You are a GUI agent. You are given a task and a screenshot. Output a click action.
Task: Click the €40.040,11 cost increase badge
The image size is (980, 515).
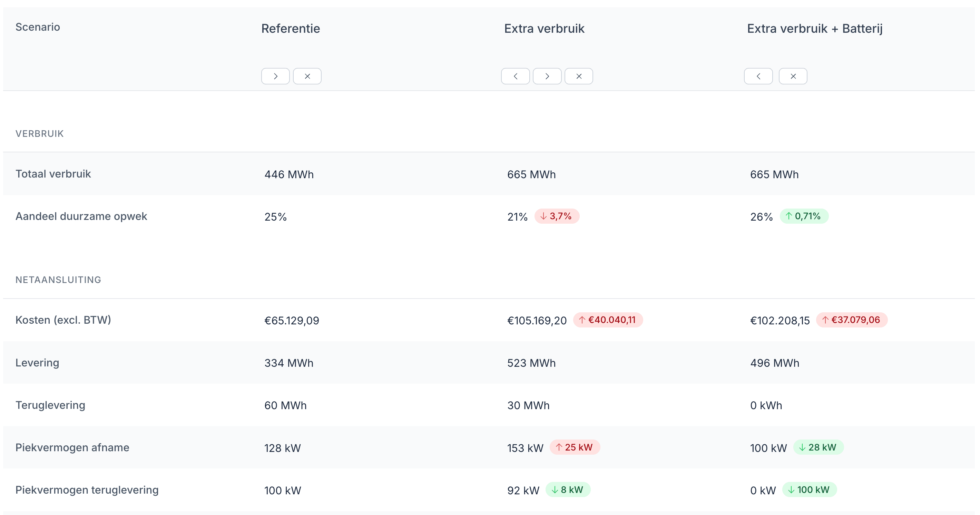click(608, 320)
